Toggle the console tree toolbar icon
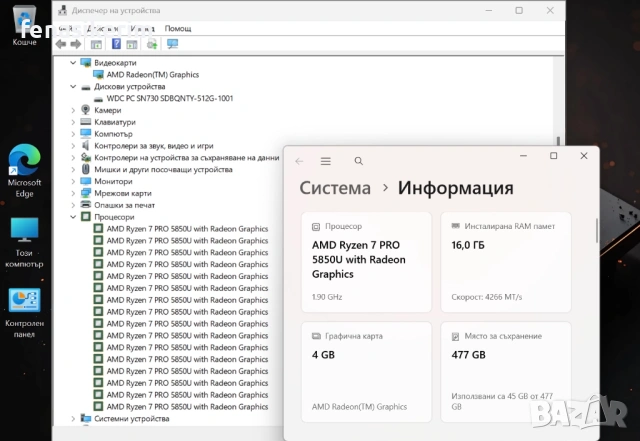Viewport: 640px width, 441px height. click(x=96, y=44)
